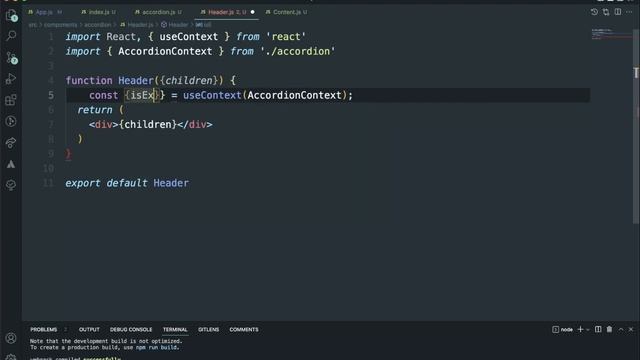This screenshot has width=640, height=360.
Task: Open the Search view in activity bar
Action: click(x=11, y=36)
